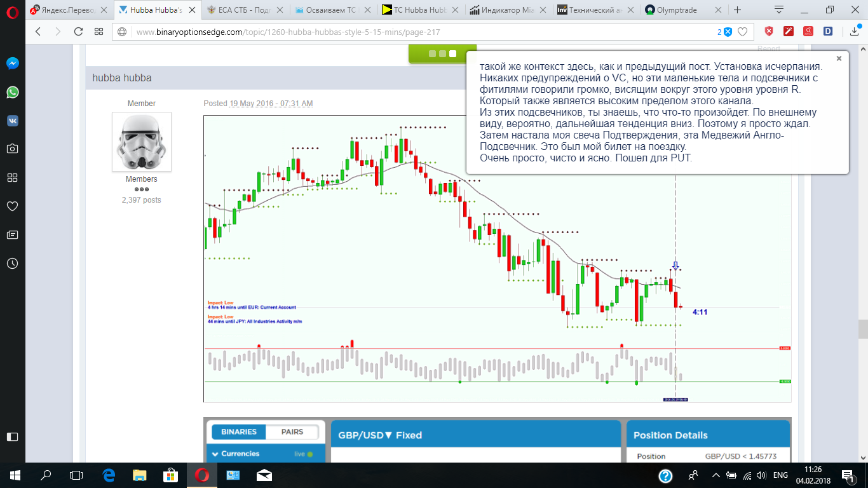Open WhatsApp in the Opera sidebar
Viewport: 868px width, 488px height.
click(13, 92)
